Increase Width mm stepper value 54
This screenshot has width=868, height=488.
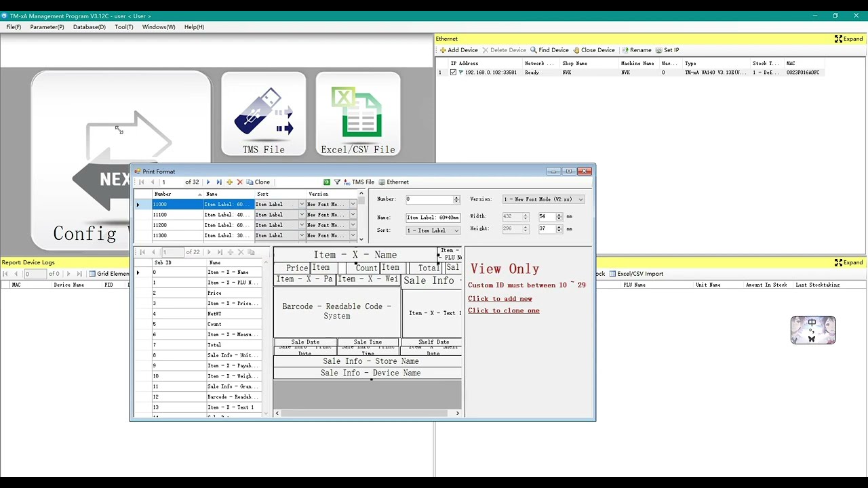pos(559,214)
